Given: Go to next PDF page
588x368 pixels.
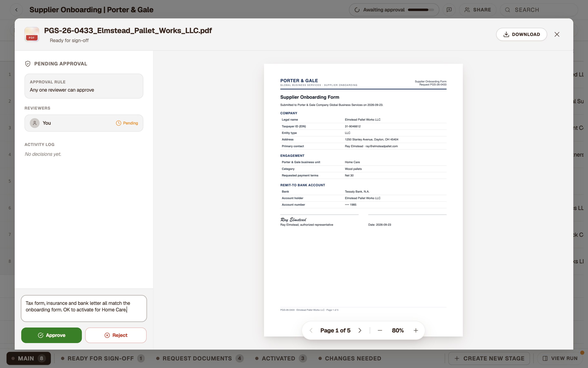Looking at the screenshot, I should tap(360, 330).
